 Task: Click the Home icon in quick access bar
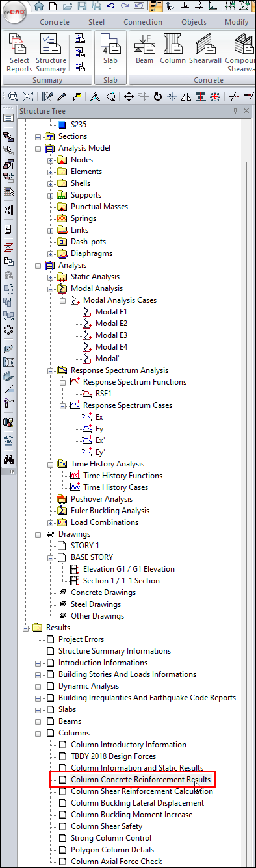pos(40,6)
